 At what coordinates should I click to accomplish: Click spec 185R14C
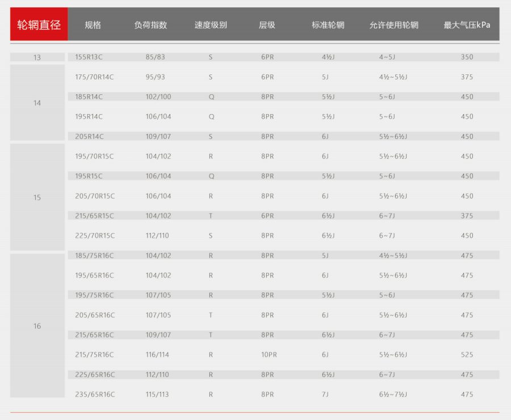point(89,97)
